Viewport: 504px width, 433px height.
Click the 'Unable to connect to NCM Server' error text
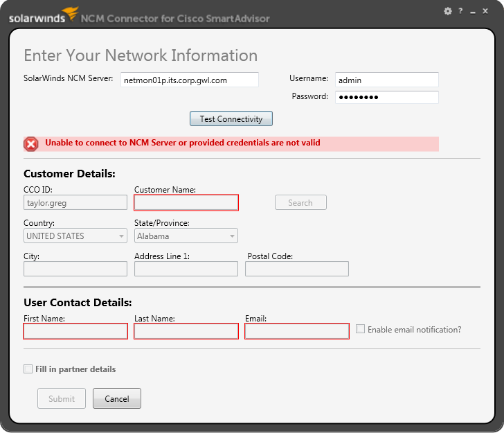[183, 143]
